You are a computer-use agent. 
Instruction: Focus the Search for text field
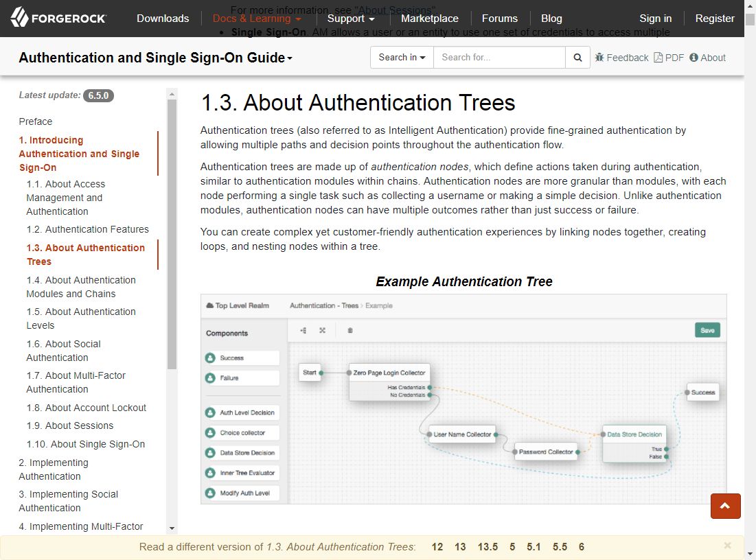(499, 58)
